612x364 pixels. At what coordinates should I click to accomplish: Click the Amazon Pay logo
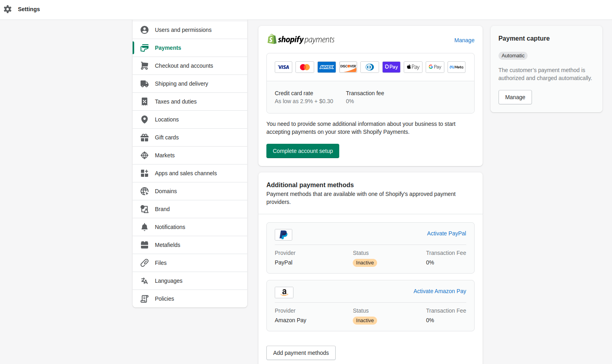coord(284,292)
